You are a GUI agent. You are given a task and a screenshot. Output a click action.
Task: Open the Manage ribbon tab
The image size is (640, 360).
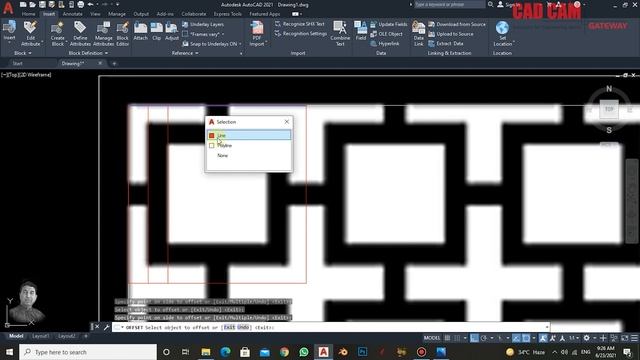117,14
